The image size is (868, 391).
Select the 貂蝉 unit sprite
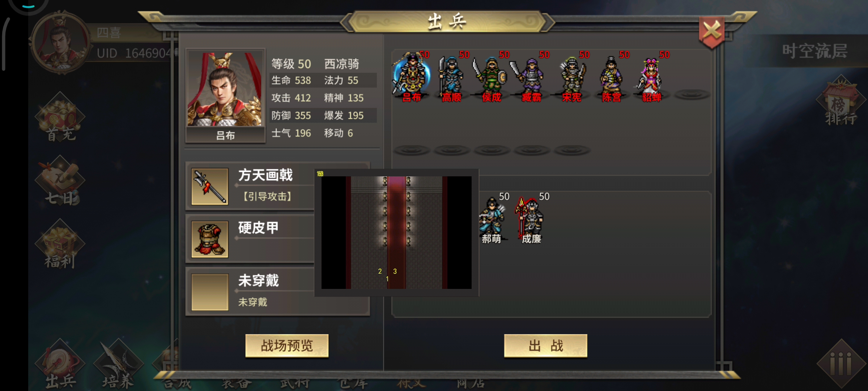coord(651,77)
